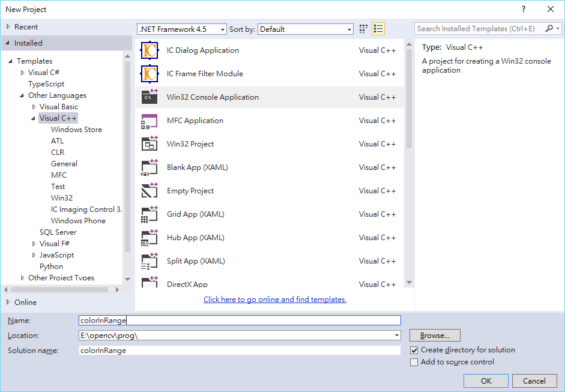
Task: Pick the MFC Application template icon
Action: click(x=149, y=121)
